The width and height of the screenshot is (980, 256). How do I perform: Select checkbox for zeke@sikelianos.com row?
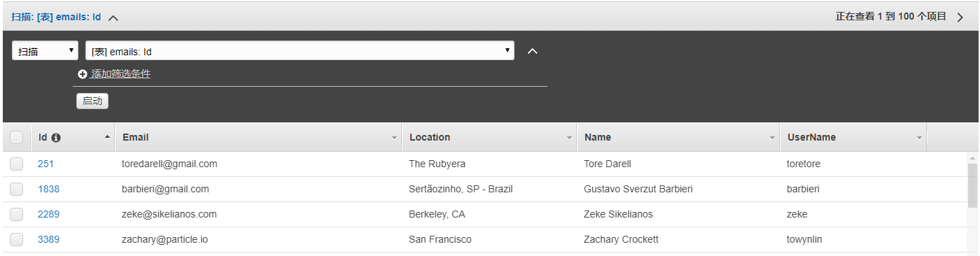click(17, 215)
